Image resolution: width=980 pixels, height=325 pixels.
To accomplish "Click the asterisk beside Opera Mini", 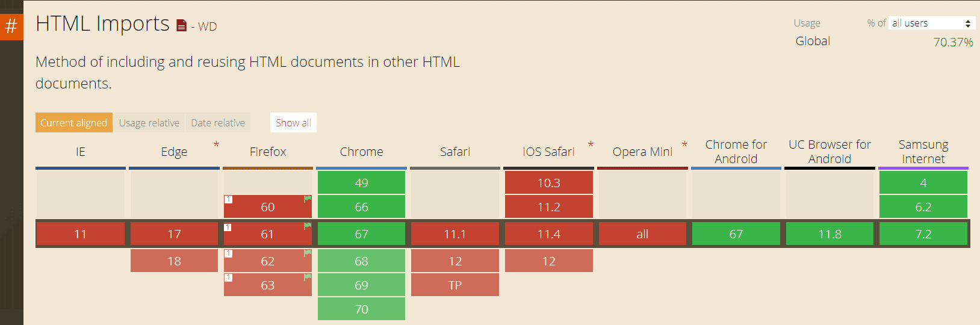I will tap(684, 144).
